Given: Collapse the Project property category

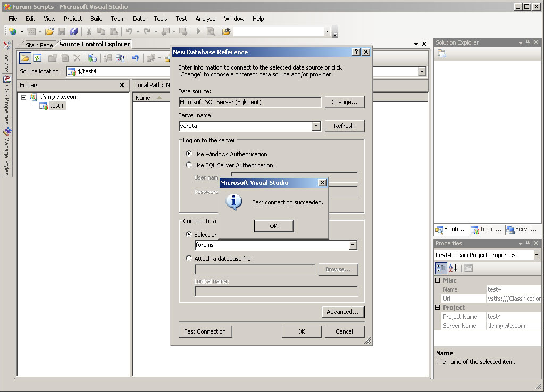Looking at the screenshot, I should (x=438, y=307).
